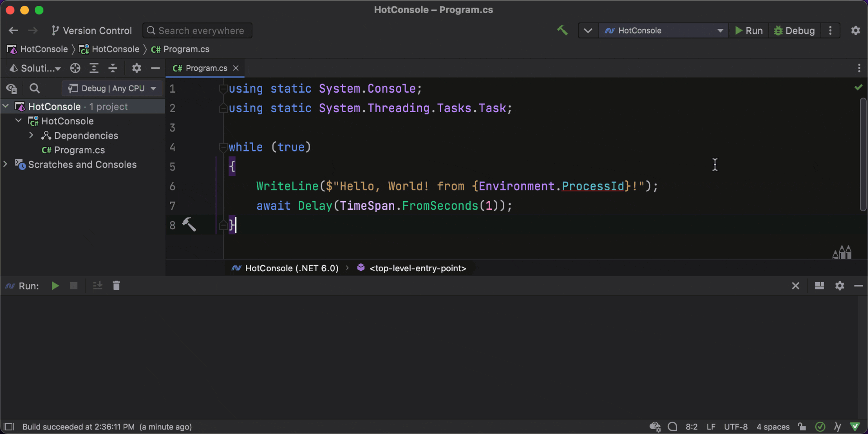Image resolution: width=868 pixels, height=434 pixels.
Task: Open Search Everywhere with the magnifier icon
Action: point(151,30)
